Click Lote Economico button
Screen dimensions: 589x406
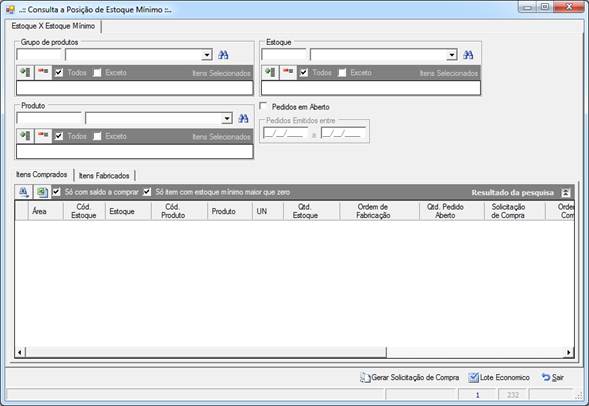pyautogui.click(x=499, y=377)
